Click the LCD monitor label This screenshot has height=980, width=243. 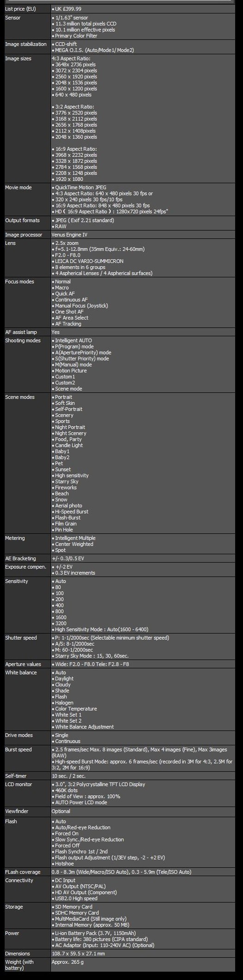[19, 784]
